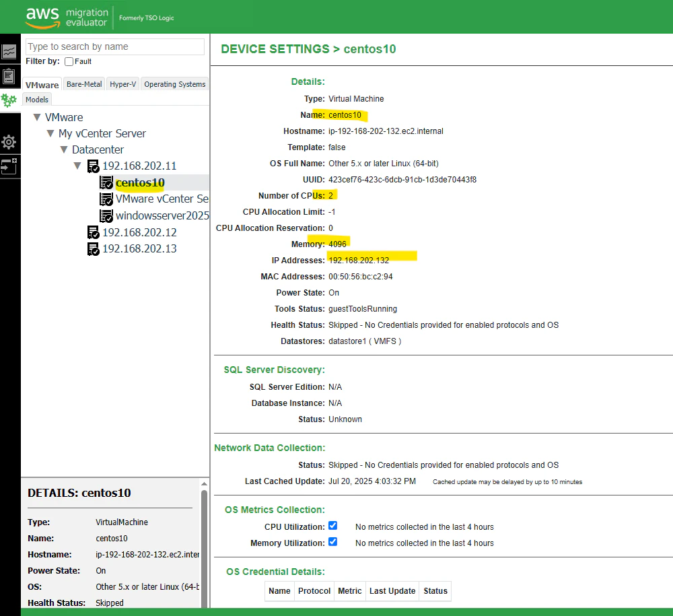Click the import device sidebar icon
Screen dimensions: 673x616
pyautogui.click(x=9, y=166)
